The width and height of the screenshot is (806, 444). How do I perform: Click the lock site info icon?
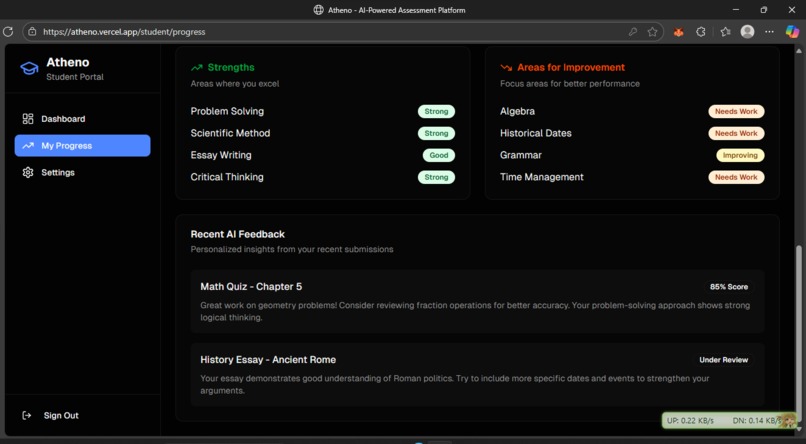pyautogui.click(x=32, y=31)
